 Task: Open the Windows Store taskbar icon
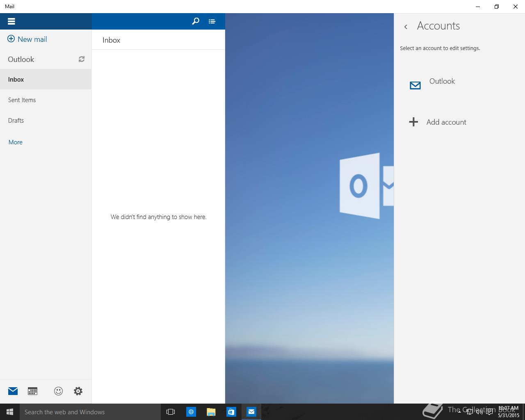point(231,412)
